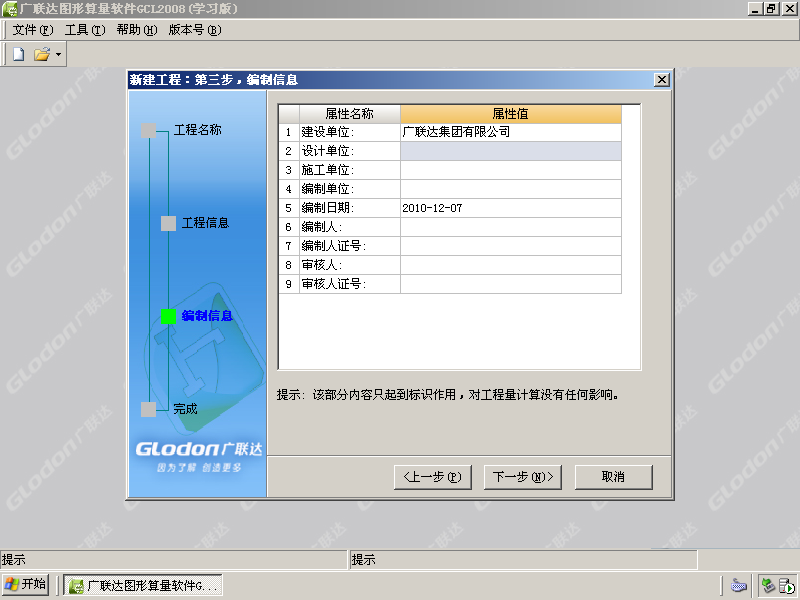Click the 建设单位: label cell
This screenshot has height=600, width=800.
coord(349,132)
